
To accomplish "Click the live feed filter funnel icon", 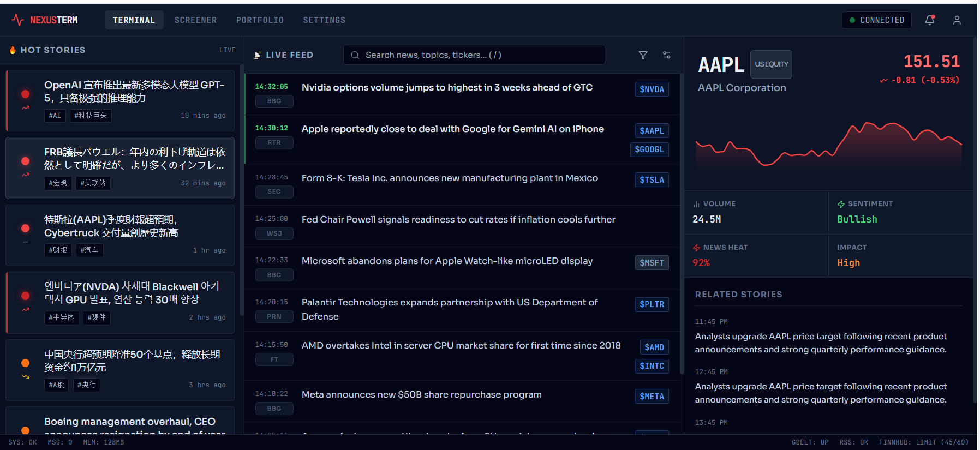I will 643,55.
